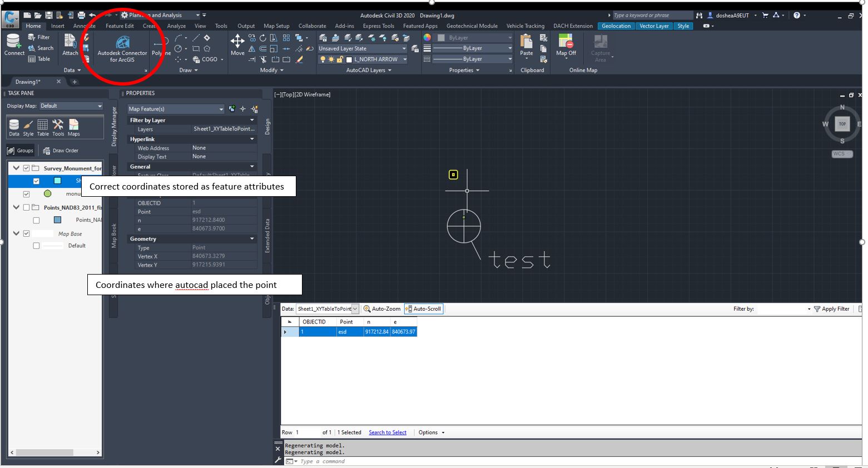This screenshot has width=868, height=468.
Task: Enable the Points_NAD83_2011 group checkbox
Action: [x=26, y=208]
